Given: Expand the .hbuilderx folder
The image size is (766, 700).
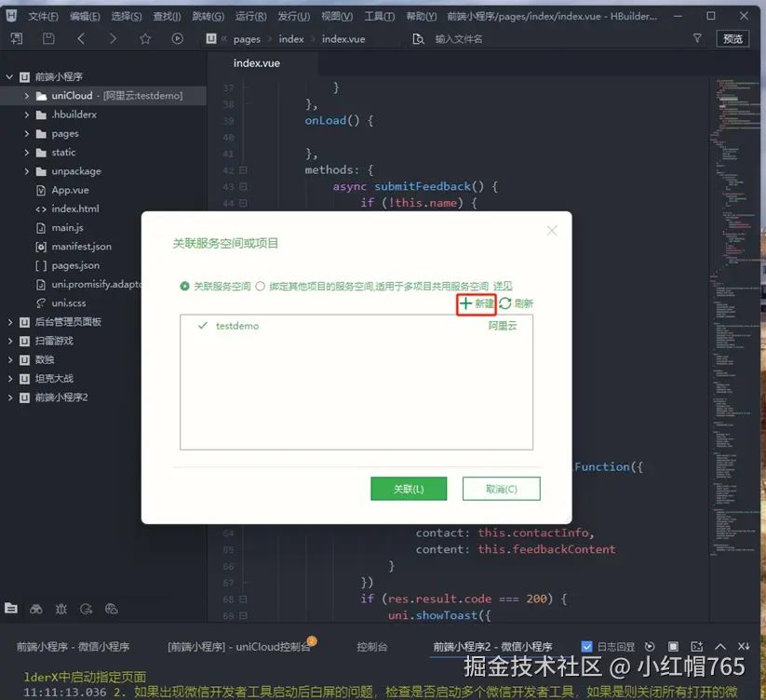Looking at the screenshot, I should click(x=26, y=114).
